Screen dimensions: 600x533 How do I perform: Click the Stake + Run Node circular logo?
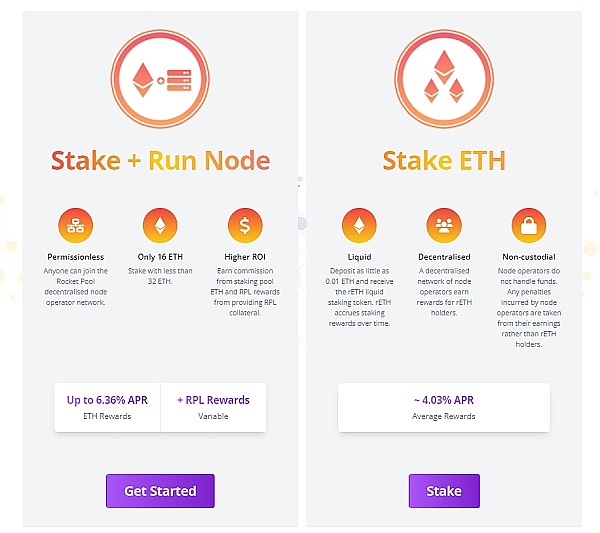160,78
